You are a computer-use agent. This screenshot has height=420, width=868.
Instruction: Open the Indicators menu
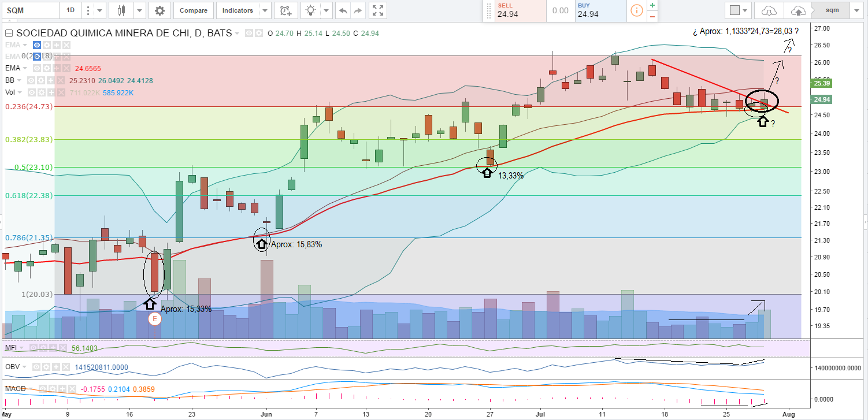point(238,10)
